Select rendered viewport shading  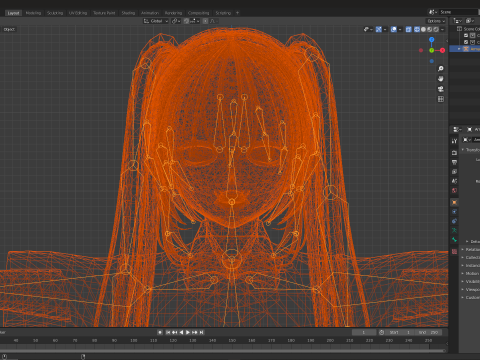(x=436, y=29)
